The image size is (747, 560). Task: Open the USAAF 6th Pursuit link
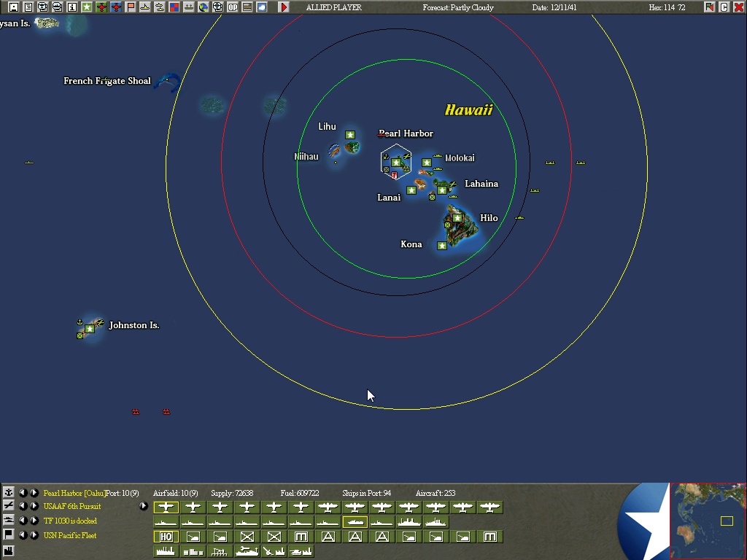pos(72,506)
